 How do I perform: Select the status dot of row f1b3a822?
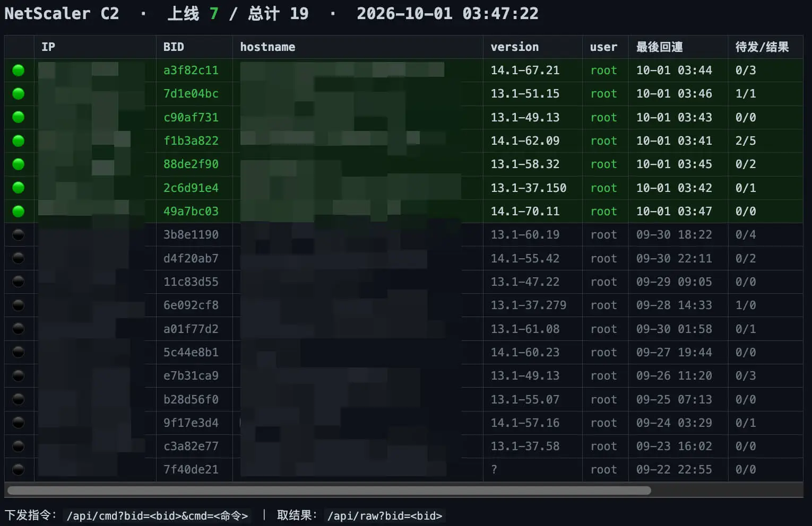[19, 141]
